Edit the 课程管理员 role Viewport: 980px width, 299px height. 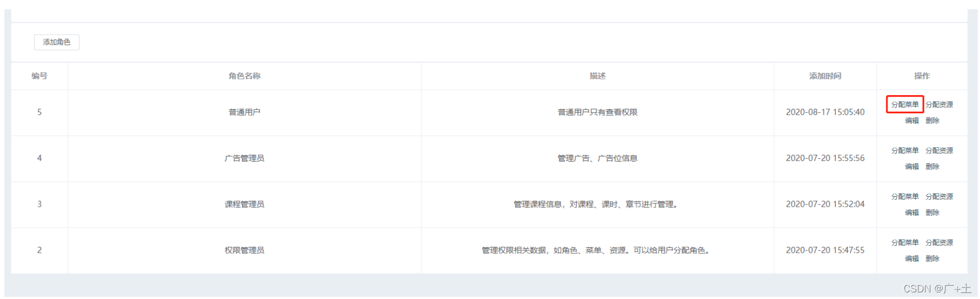pyautogui.click(x=912, y=213)
